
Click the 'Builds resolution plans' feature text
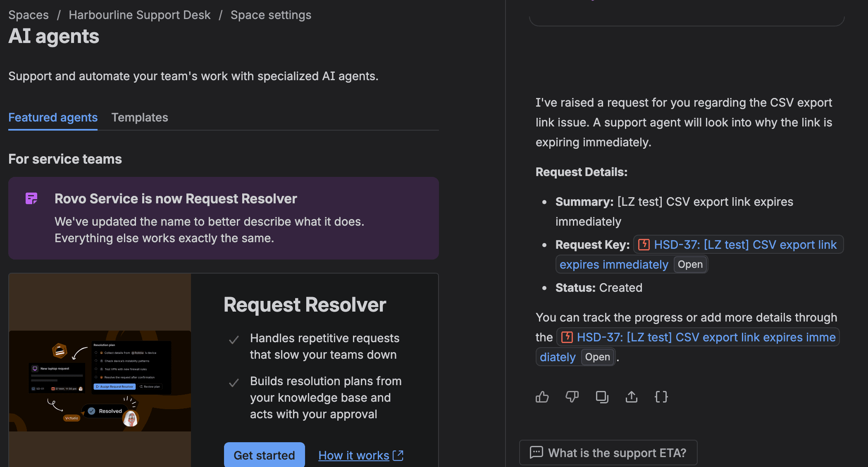pyautogui.click(x=326, y=398)
